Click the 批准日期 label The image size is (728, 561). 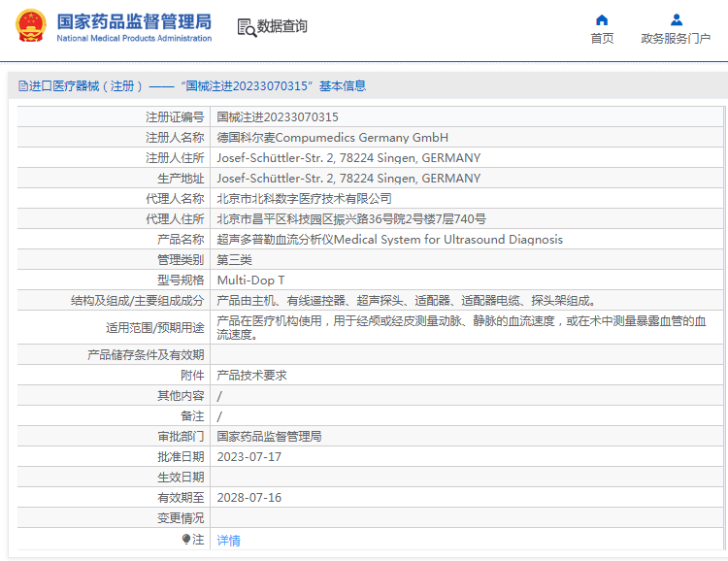point(182,457)
